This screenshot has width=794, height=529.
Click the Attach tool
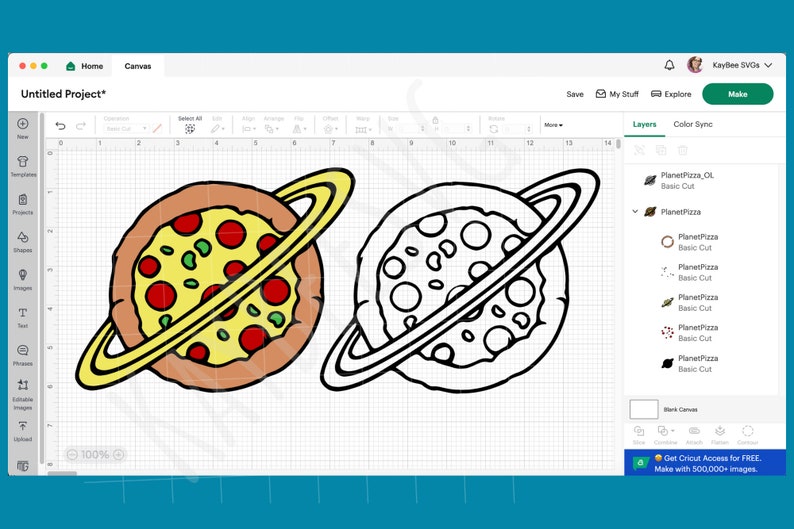coord(694,435)
